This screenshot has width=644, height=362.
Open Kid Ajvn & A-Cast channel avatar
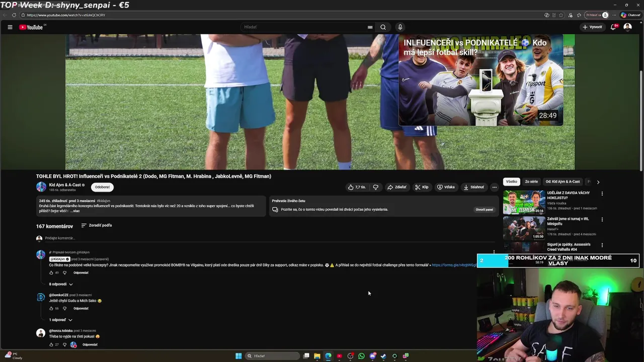pos(41,187)
